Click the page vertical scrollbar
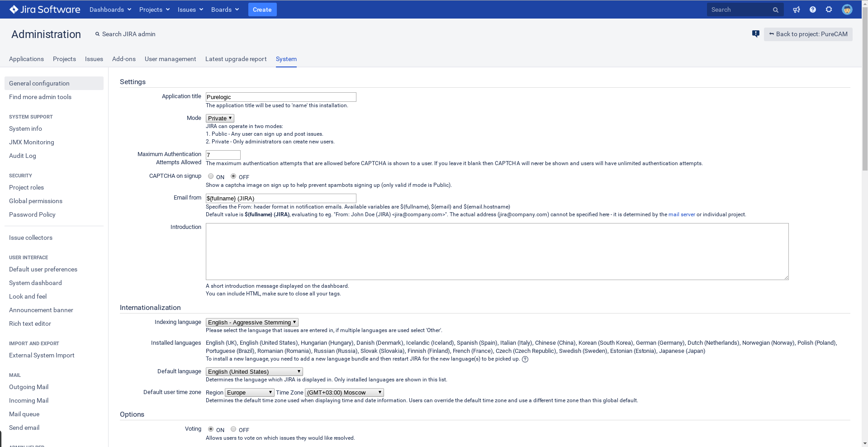 pyautogui.click(x=865, y=223)
